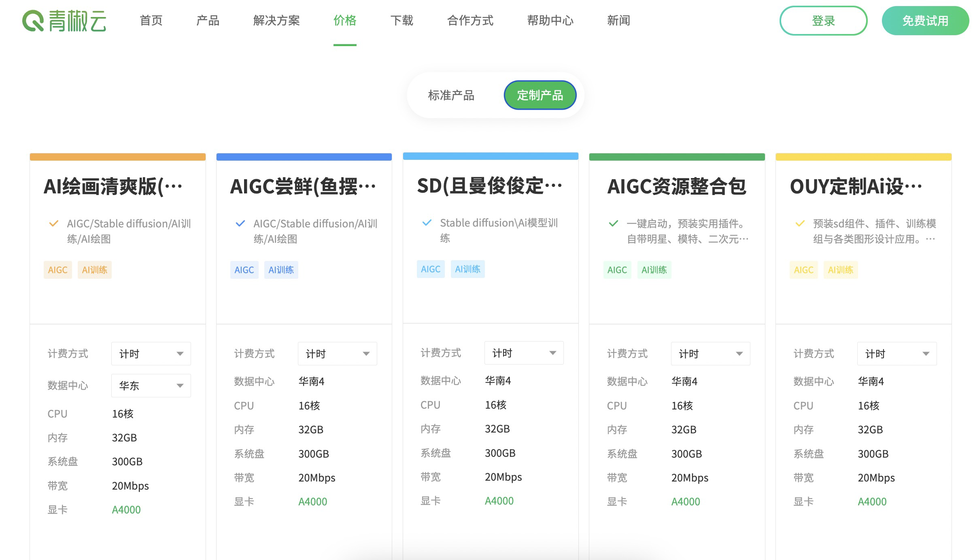The width and height of the screenshot is (973, 560).
Task: Click orange AIGC tag in first card
Action: coord(57,270)
